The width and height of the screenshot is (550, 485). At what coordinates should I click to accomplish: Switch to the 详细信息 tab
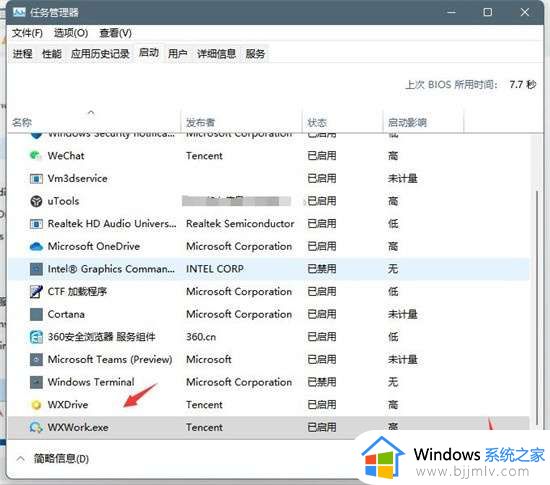(216, 54)
